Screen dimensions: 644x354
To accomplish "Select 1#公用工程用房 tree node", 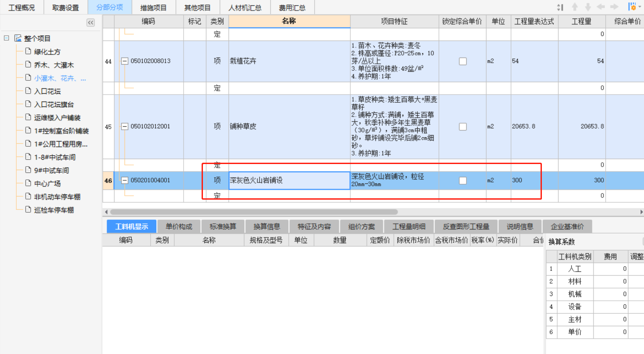I will point(61,144).
